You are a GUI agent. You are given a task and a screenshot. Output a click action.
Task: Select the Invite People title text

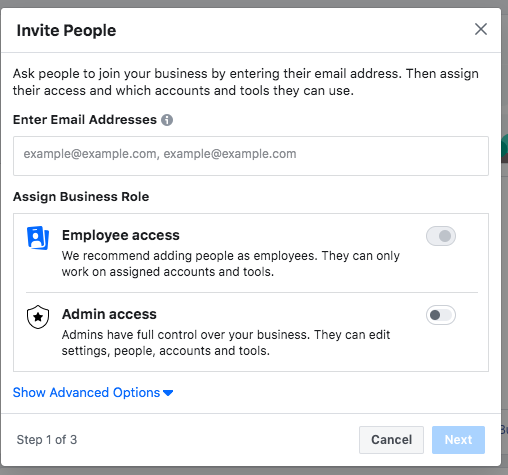point(66,30)
